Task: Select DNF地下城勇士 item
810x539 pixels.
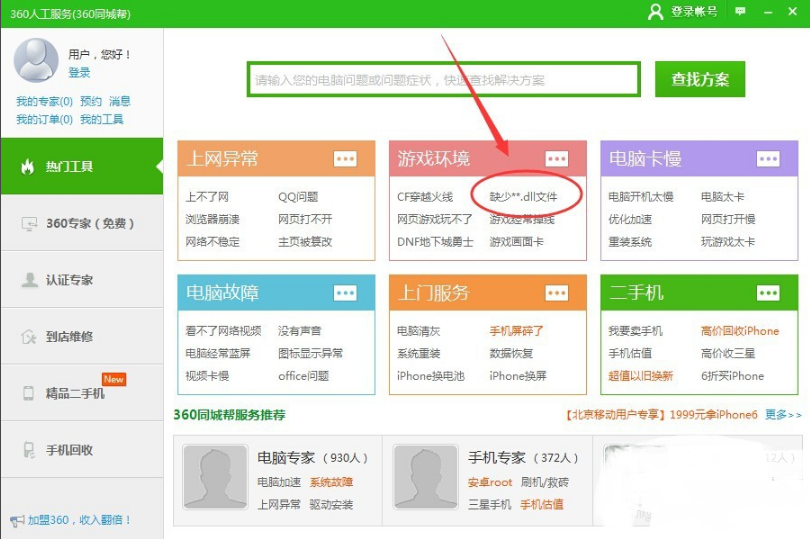Action: click(435, 242)
